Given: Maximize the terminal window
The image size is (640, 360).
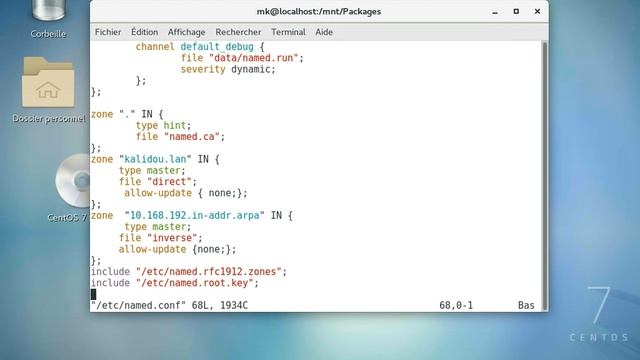Looking at the screenshot, I should point(516,11).
